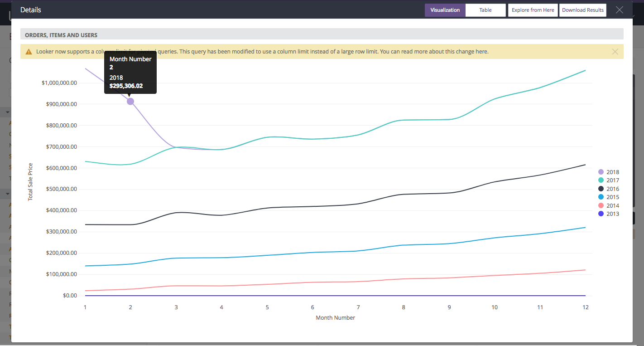Switch to the Table tab
Viewport: 644px width, 346px height.
tap(485, 10)
